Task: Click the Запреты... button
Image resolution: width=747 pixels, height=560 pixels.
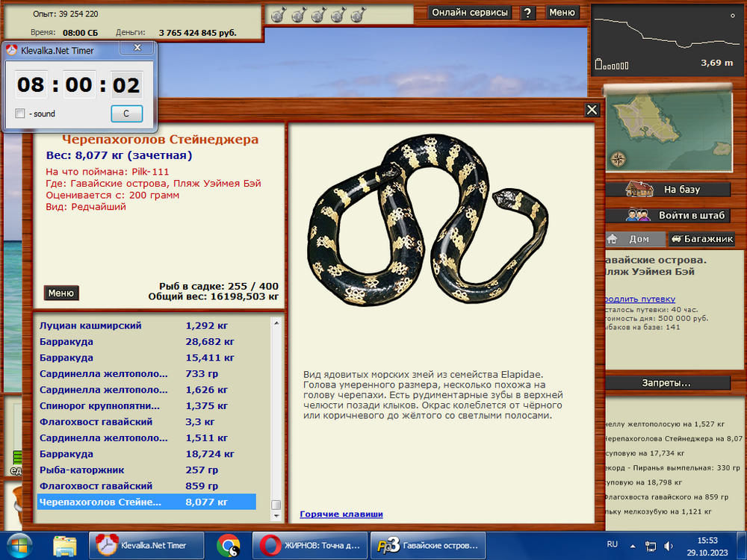Action: [666, 382]
